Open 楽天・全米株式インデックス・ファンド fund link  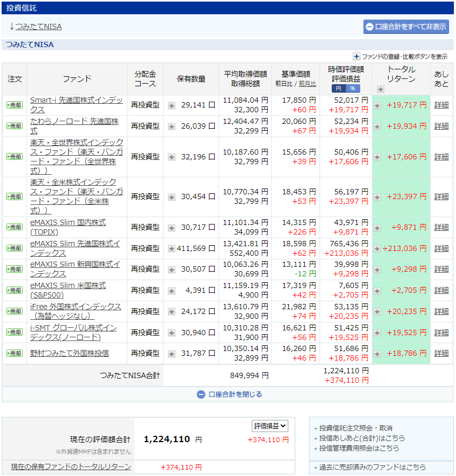[77, 196]
